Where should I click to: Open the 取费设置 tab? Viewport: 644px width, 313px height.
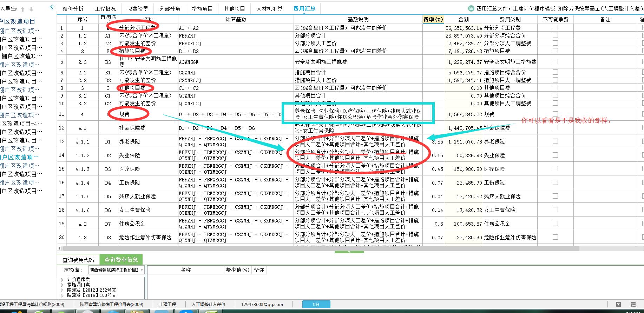138,9
